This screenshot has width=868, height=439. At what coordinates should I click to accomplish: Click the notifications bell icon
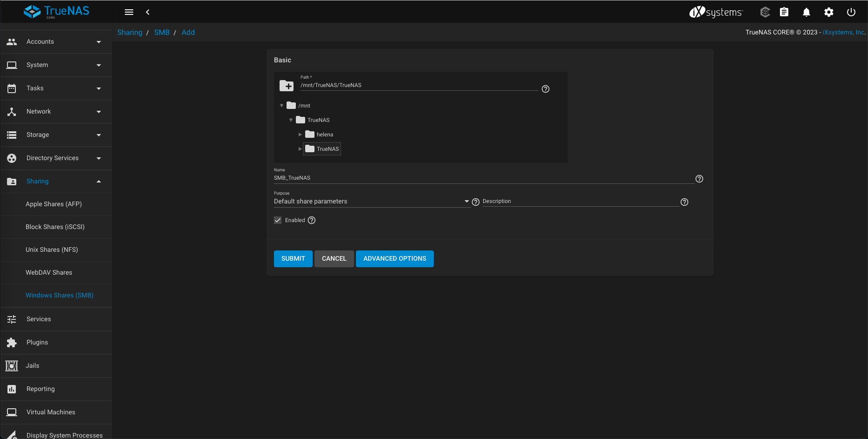(806, 12)
